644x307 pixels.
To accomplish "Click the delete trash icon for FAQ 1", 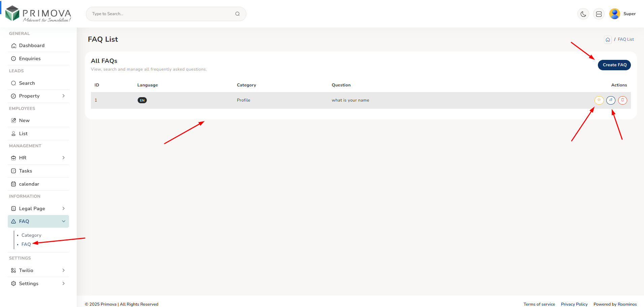I will (x=622, y=100).
